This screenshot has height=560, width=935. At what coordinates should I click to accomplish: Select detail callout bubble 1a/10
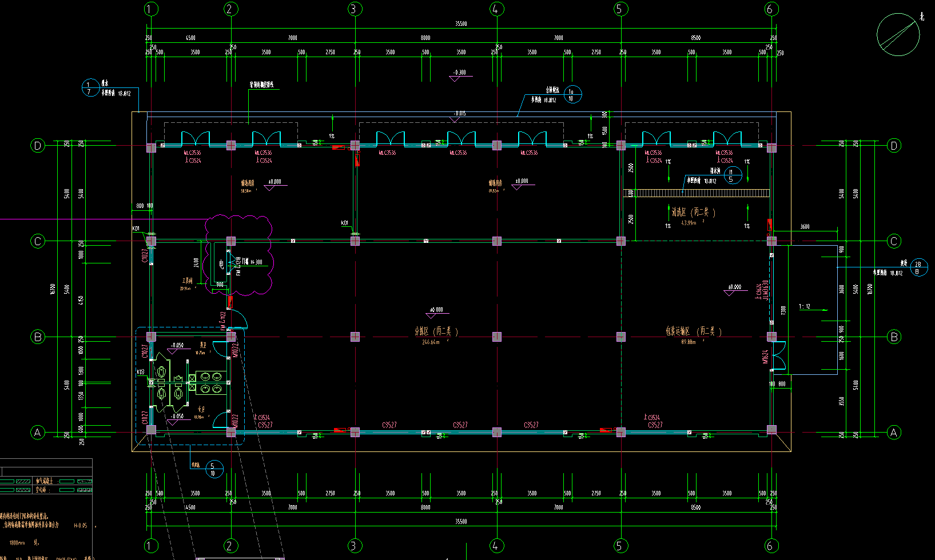572,94
